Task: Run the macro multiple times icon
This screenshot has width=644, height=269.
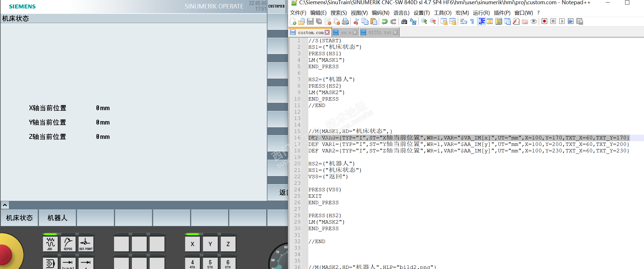Action: coord(571,21)
